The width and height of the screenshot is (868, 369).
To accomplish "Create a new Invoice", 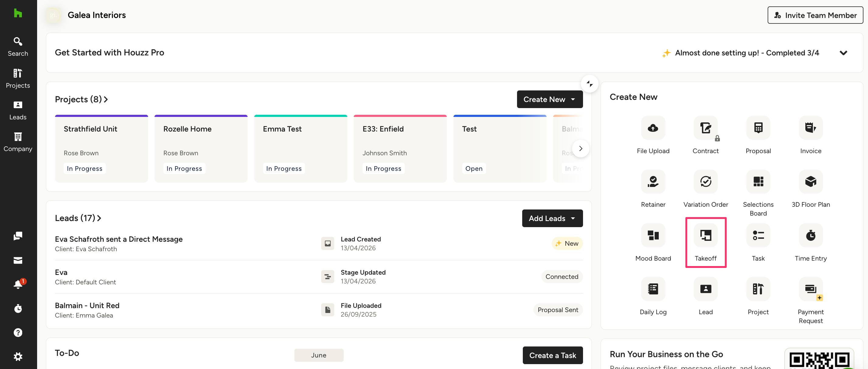I will point(811,135).
